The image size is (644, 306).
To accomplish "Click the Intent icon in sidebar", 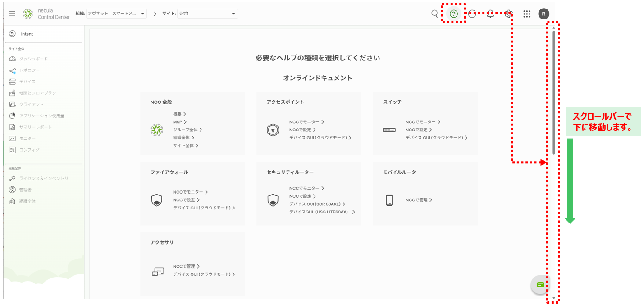I will tap(12, 34).
